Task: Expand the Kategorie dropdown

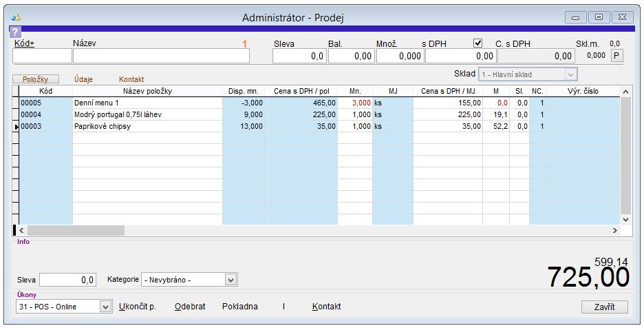Action: pos(231,280)
